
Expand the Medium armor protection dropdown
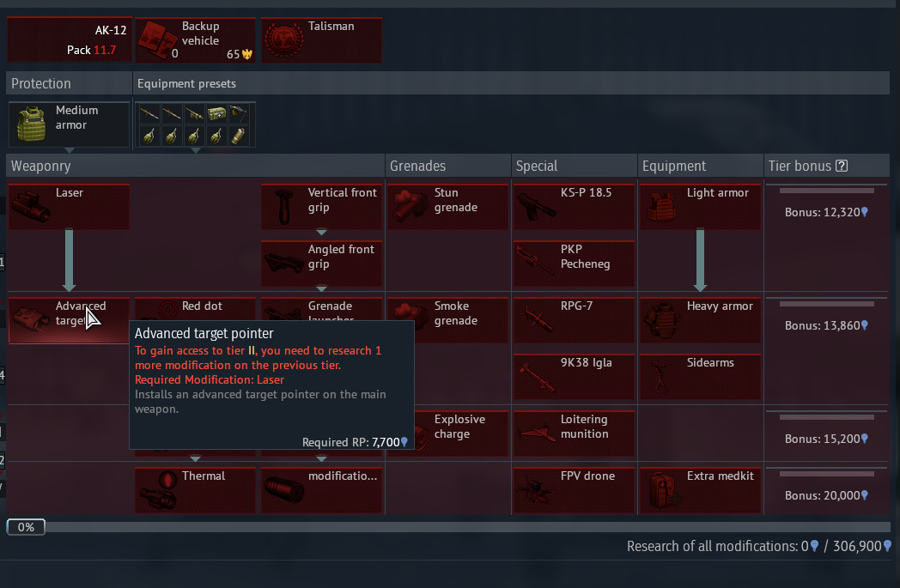[x=70, y=150]
